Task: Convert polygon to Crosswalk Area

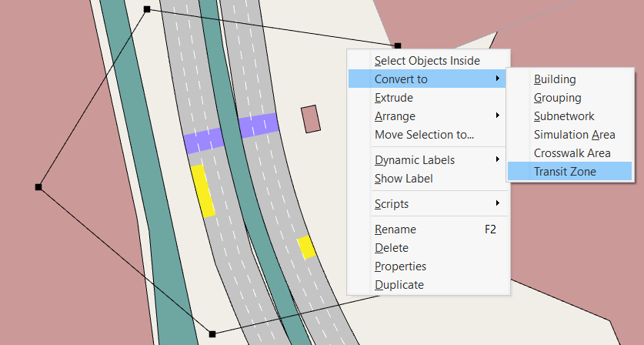Action: pos(572,153)
